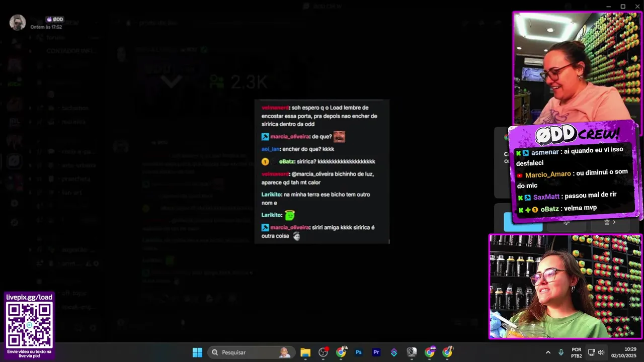Click the gold badge next to oBatz
Viewport: 644px width, 362px height.
click(265, 161)
